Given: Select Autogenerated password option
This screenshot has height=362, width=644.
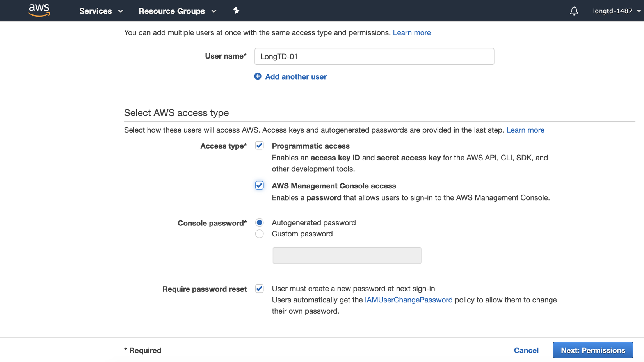Looking at the screenshot, I should [260, 223].
